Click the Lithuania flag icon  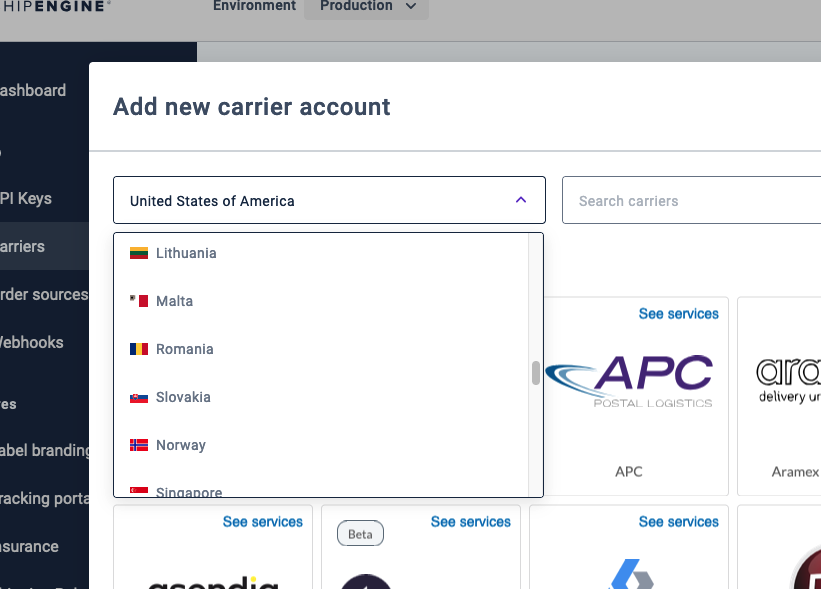(x=139, y=253)
